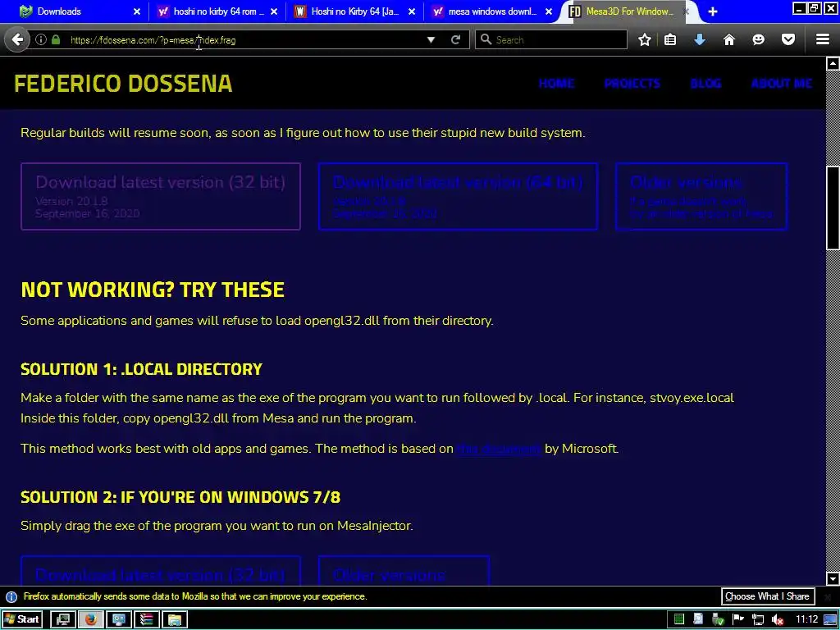Click Choose What I Share button

pos(767,596)
